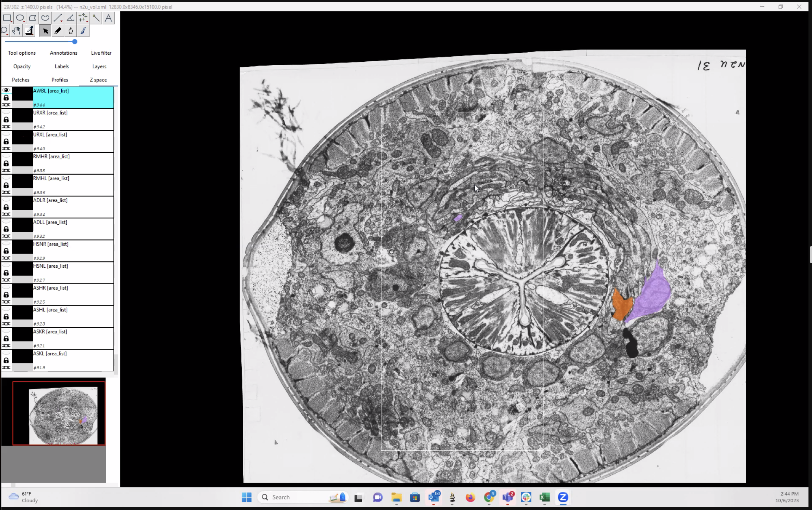
Task: Open the Straight Line tool dropdown arrow
Action: point(62,22)
